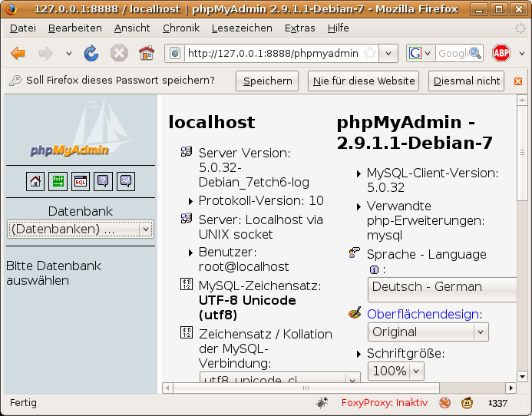Click the Zeichensatz / Kollation icon
The width and height of the screenshot is (532, 416).
(x=187, y=332)
